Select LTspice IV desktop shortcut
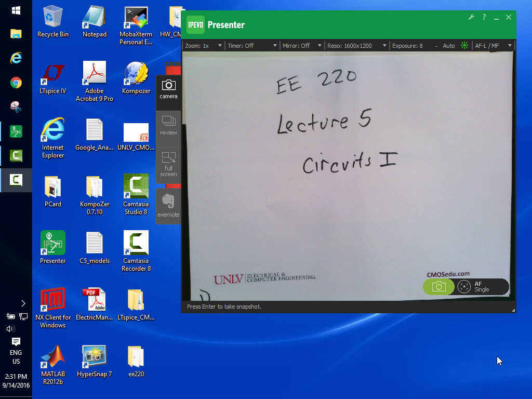The height and width of the screenshot is (399, 532). pos(53,79)
